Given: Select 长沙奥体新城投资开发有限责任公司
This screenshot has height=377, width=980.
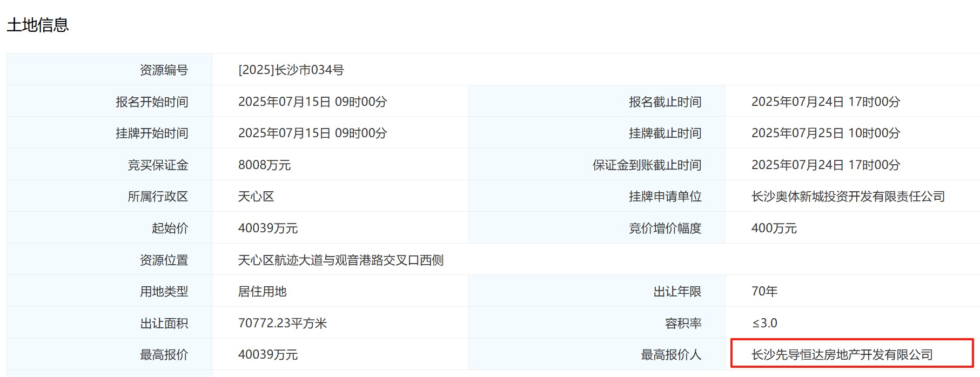Looking at the screenshot, I should coord(848,196).
